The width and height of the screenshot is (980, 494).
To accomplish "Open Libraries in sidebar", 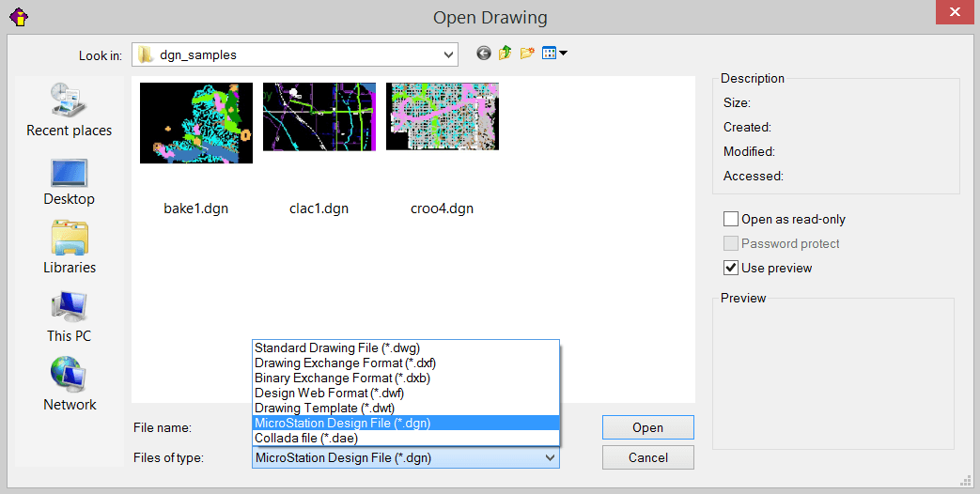I will click(x=70, y=248).
